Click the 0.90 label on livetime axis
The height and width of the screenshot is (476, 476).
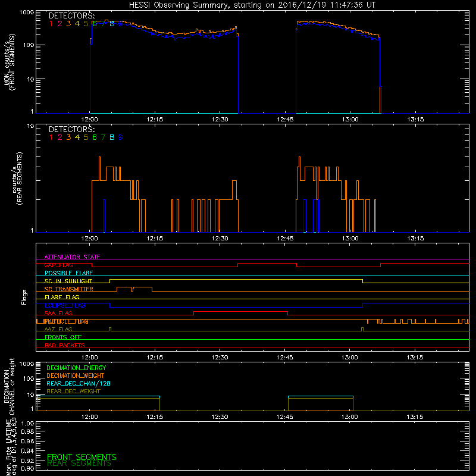[27, 468]
